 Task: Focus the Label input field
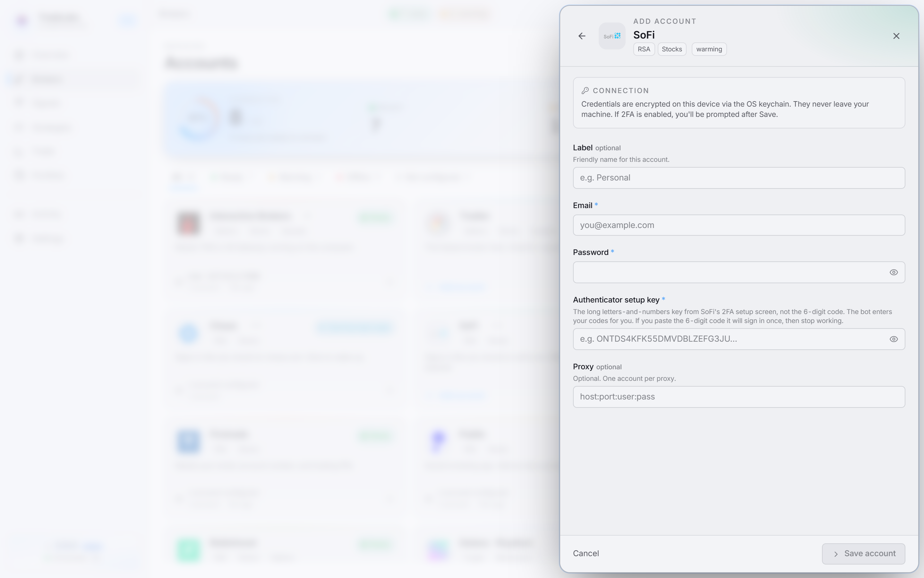coord(739,178)
